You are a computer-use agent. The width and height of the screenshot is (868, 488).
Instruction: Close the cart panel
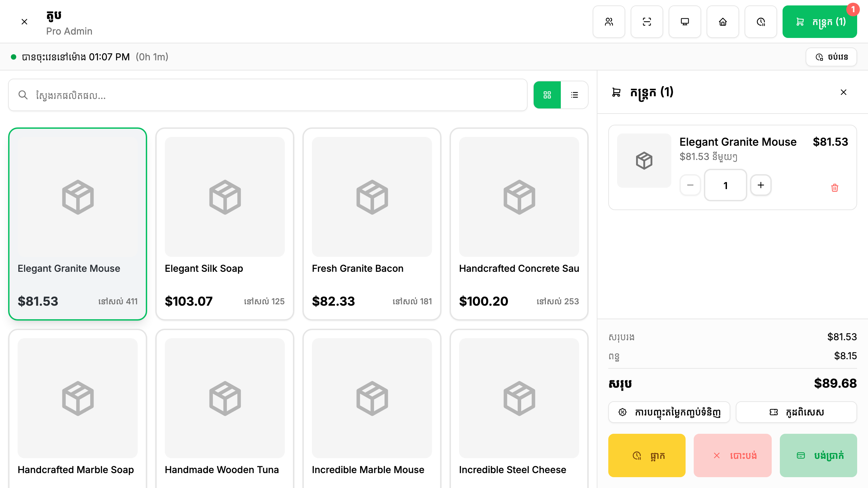[x=844, y=92]
